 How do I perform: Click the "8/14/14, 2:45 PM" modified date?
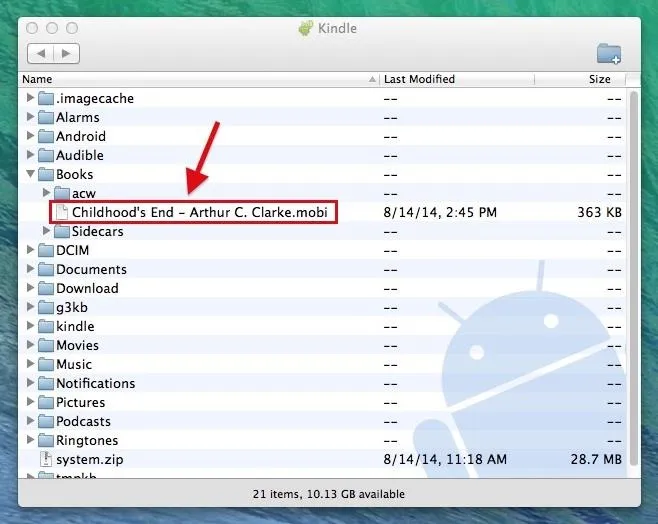point(440,212)
